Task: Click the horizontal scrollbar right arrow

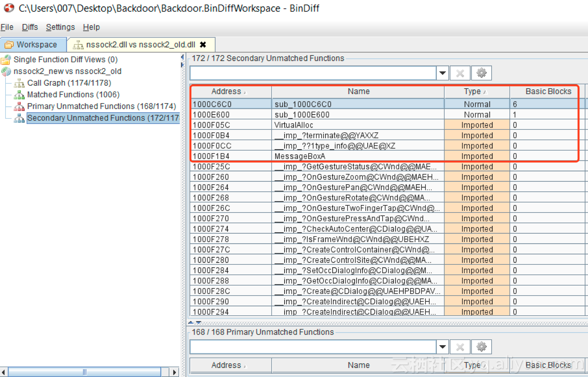Action: tap(175, 372)
